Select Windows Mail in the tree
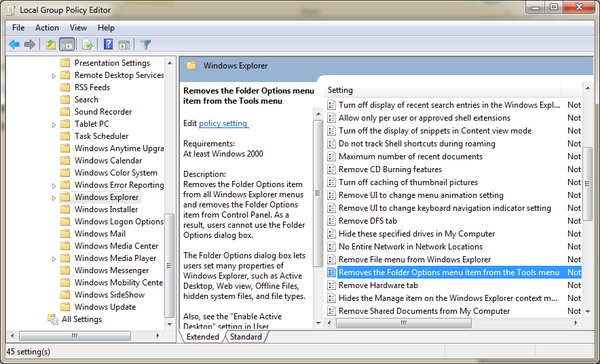Viewport: 600px width, 364px height. click(100, 234)
